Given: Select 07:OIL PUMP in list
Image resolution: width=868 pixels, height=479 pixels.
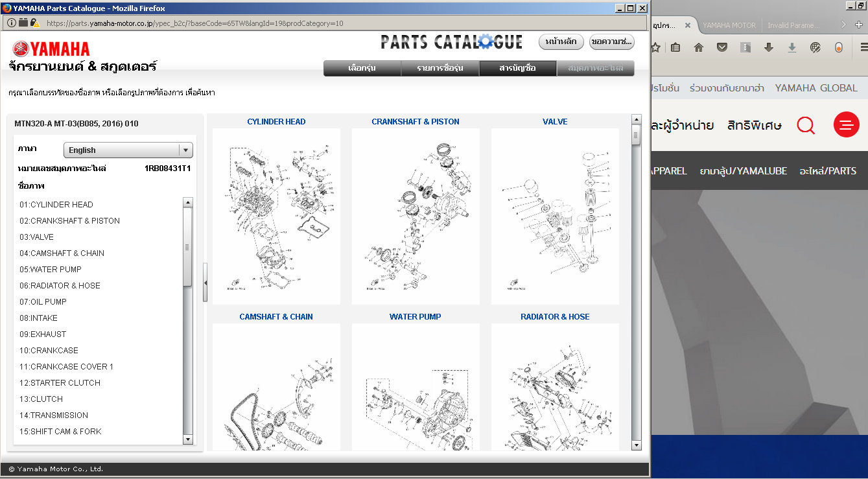Looking at the screenshot, I should pyautogui.click(x=100, y=302).
